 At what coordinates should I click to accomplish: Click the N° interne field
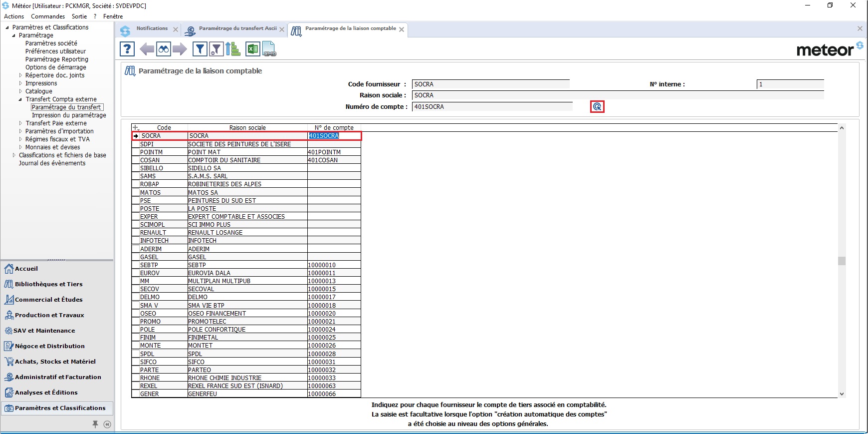pos(790,84)
